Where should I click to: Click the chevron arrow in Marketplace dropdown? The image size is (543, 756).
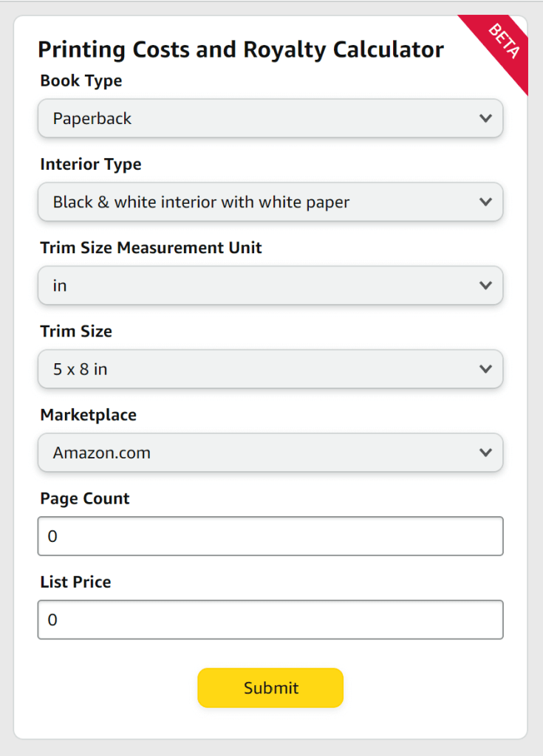[x=485, y=452]
